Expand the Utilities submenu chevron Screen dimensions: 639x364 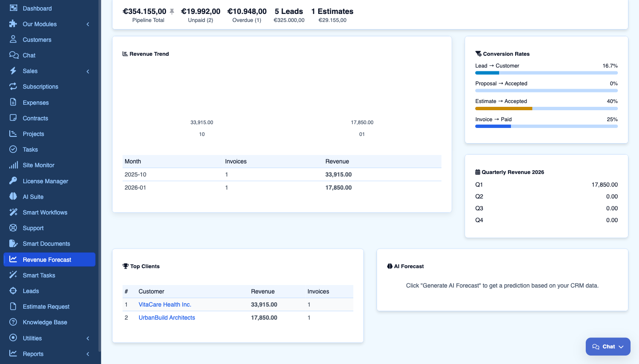[x=88, y=338]
